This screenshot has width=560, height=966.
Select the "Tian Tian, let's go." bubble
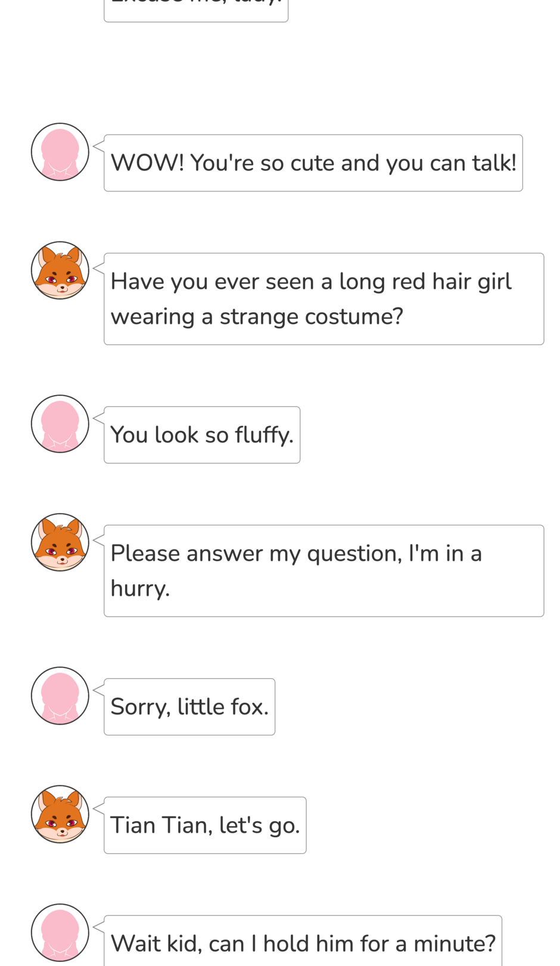pyautogui.click(x=205, y=825)
